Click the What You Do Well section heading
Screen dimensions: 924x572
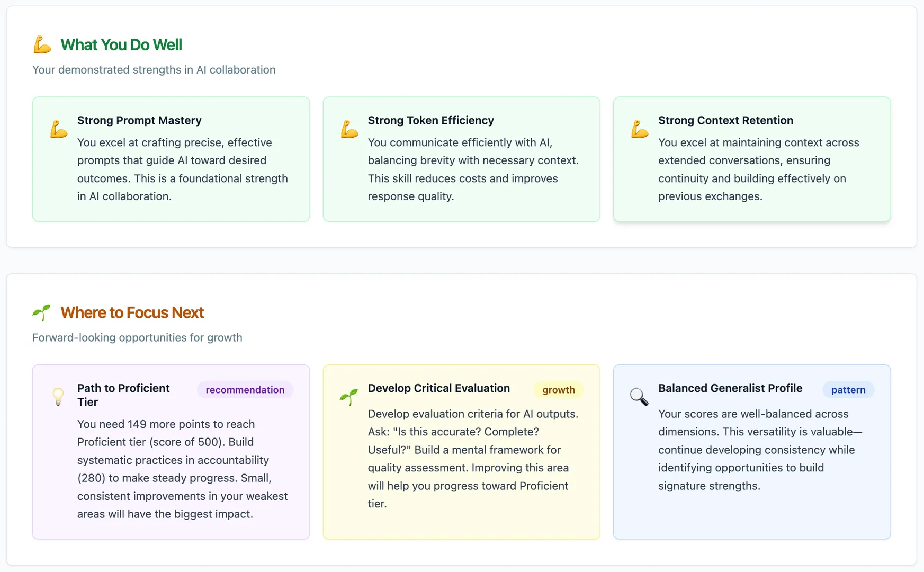click(x=121, y=45)
